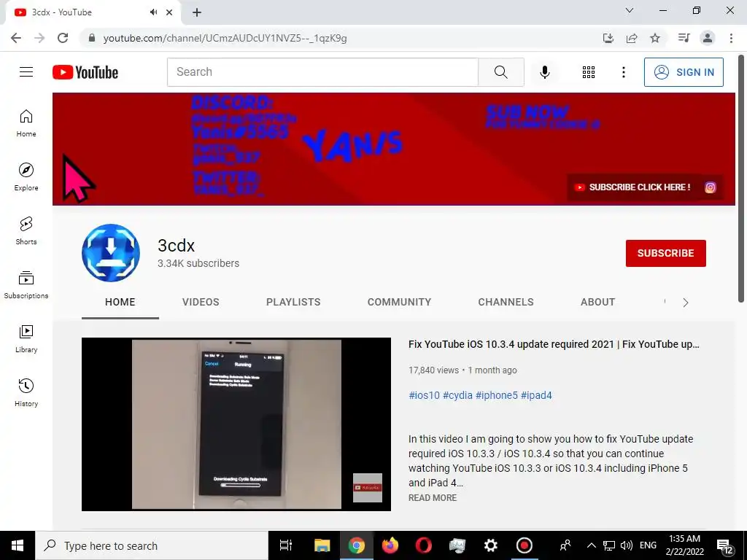Viewport: 747px width, 560px height.
Task: Click the browser address bar URL
Action: tap(225, 38)
